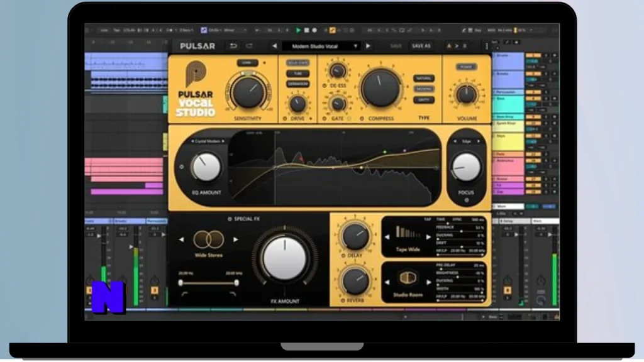This screenshot has width=644, height=362.
Task: Click the LEARN button above Sensitivity
Action: coord(247,63)
